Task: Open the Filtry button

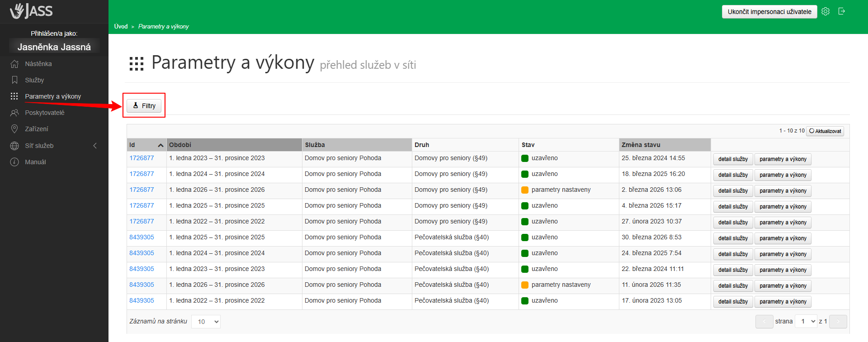Action: (144, 105)
